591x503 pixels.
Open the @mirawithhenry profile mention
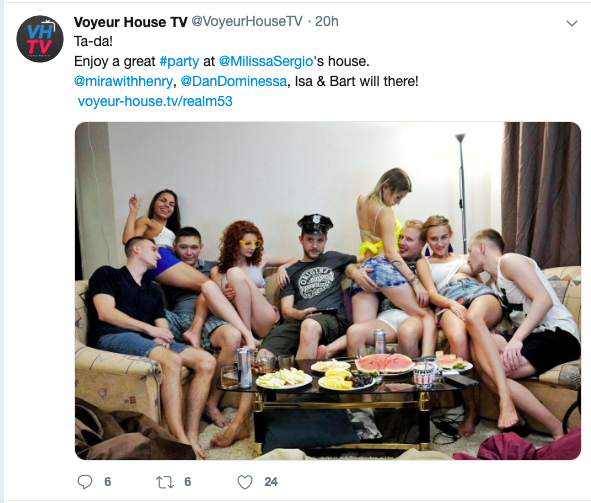point(123,81)
